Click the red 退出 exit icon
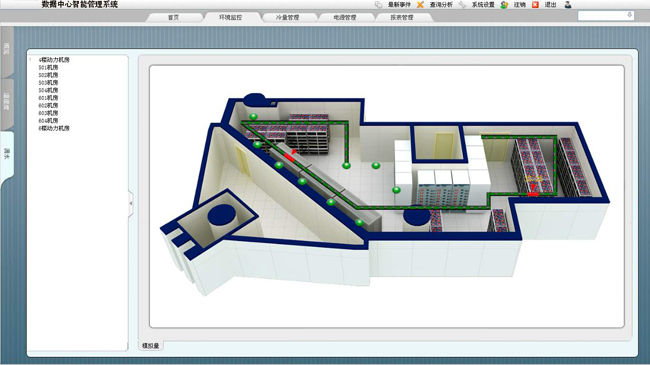The height and width of the screenshot is (365, 650). coord(535,5)
